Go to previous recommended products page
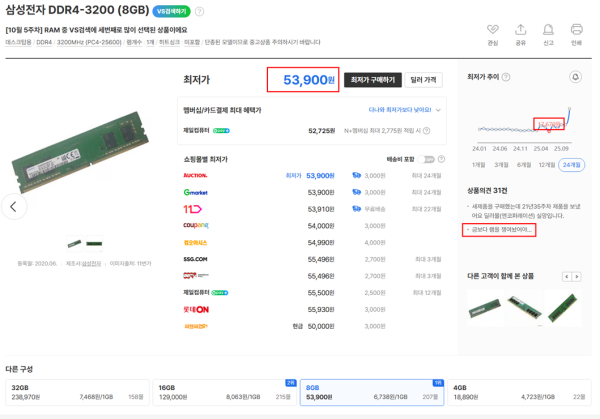 click(567, 276)
